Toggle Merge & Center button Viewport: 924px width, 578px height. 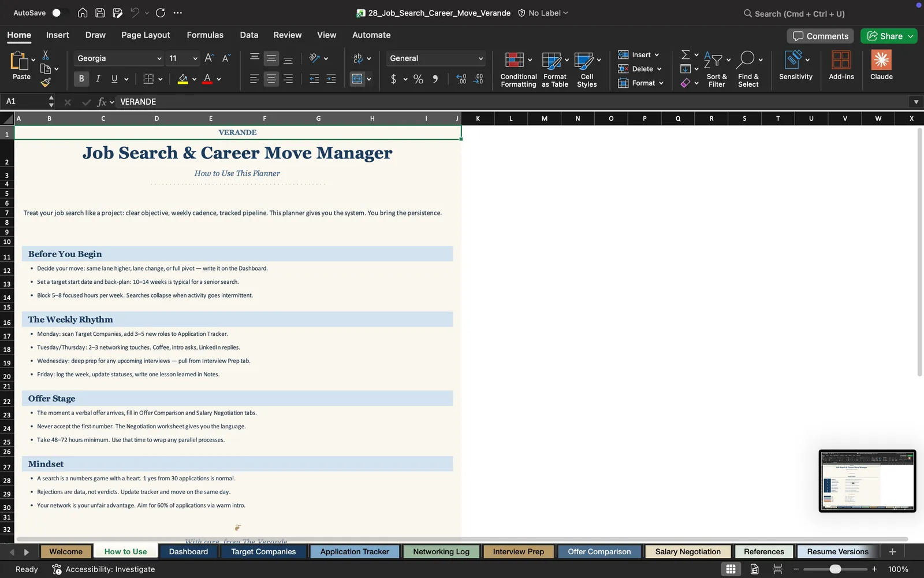[x=357, y=79]
